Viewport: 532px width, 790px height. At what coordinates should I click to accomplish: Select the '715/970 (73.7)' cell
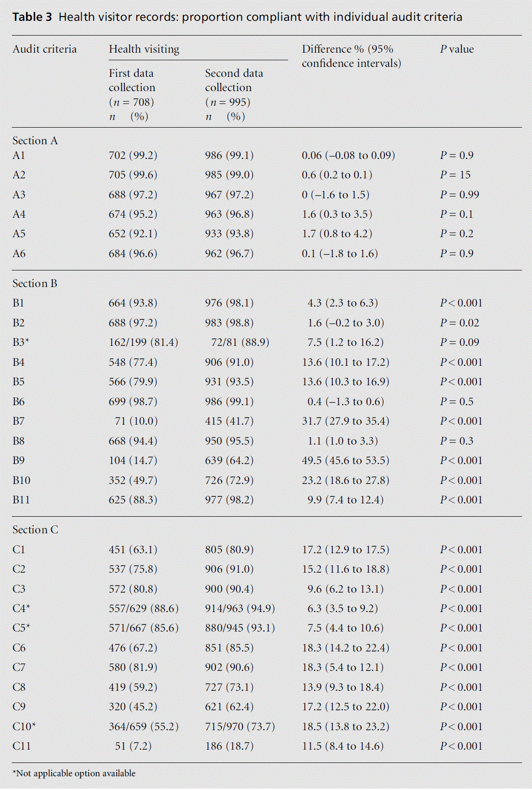coord(240,726)
